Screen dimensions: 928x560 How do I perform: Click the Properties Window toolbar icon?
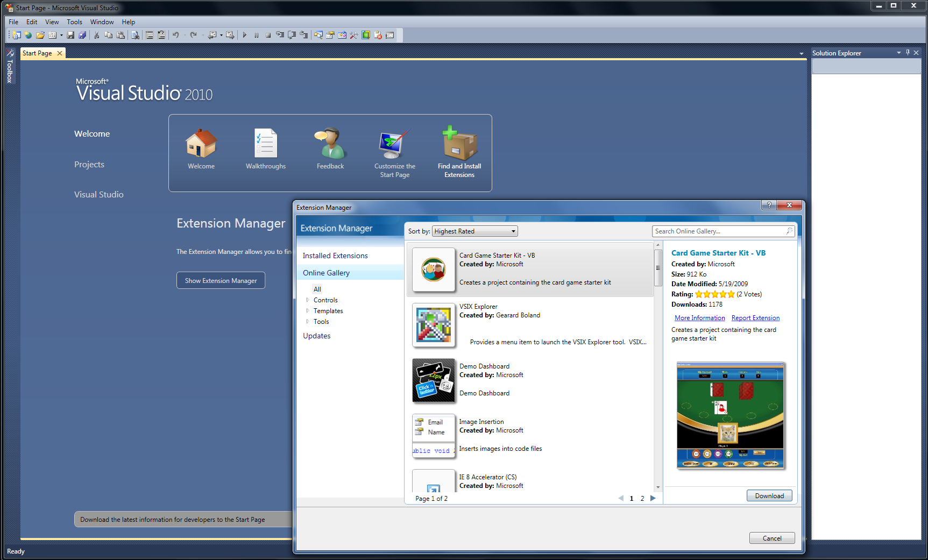[330, 35]
